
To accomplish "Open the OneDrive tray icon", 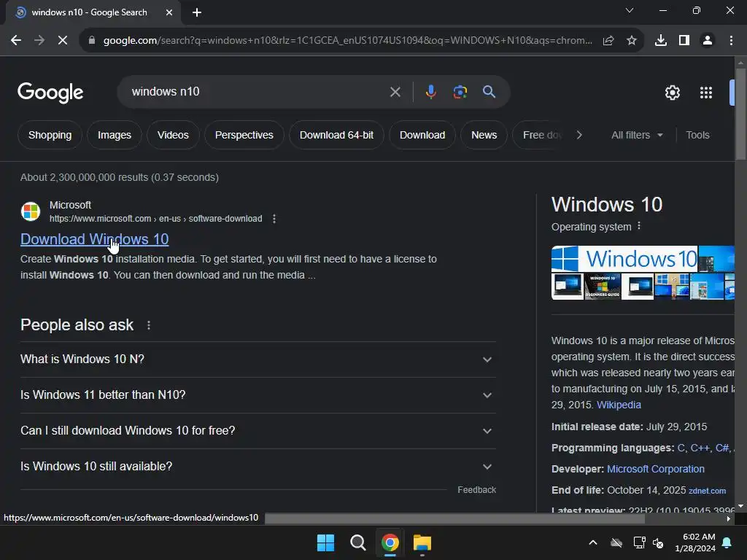I will coord(616,542).
